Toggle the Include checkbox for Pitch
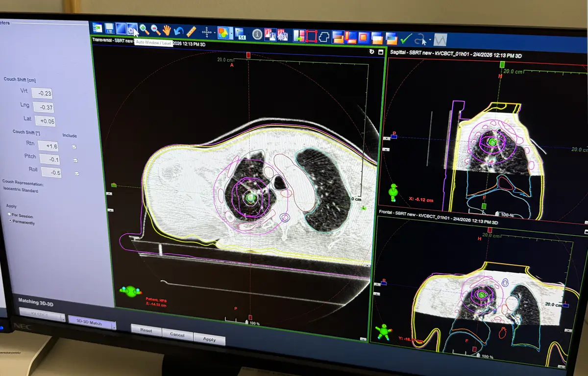This screenshot has width=588, height=376. (76, 160)
